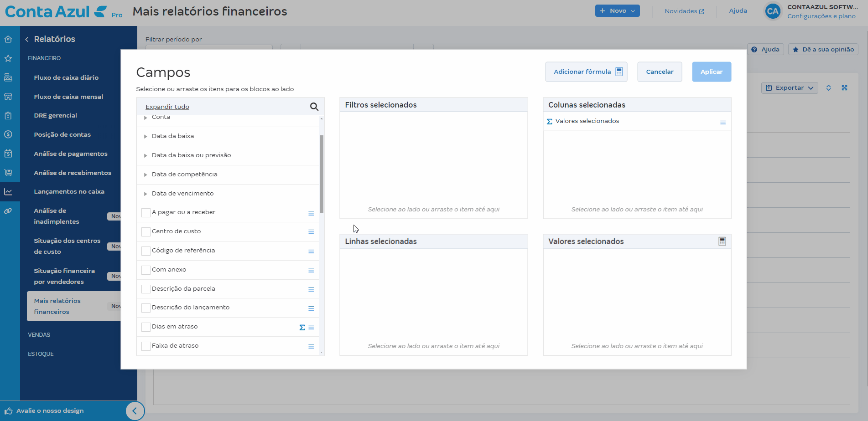
Task: Click the Cancelar button
Action: [x=660, y=72]
